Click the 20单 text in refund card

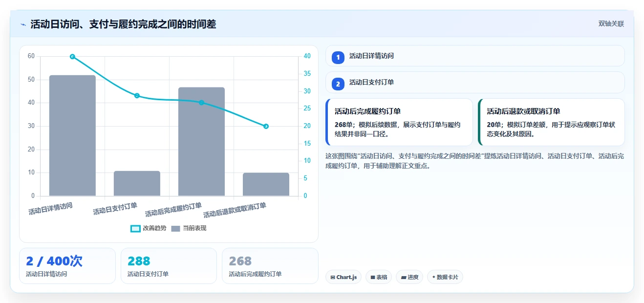pos(494,125)
